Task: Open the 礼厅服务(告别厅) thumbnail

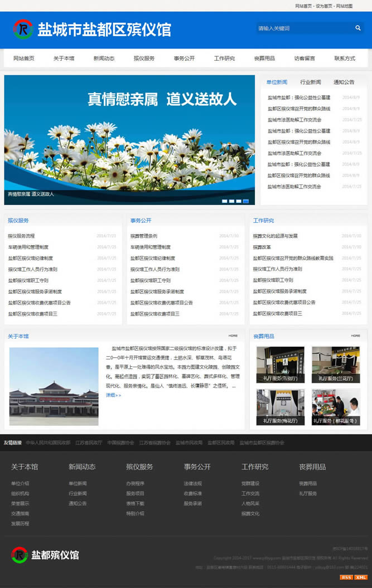Action: pyautogui.click(x=281, y=365)
